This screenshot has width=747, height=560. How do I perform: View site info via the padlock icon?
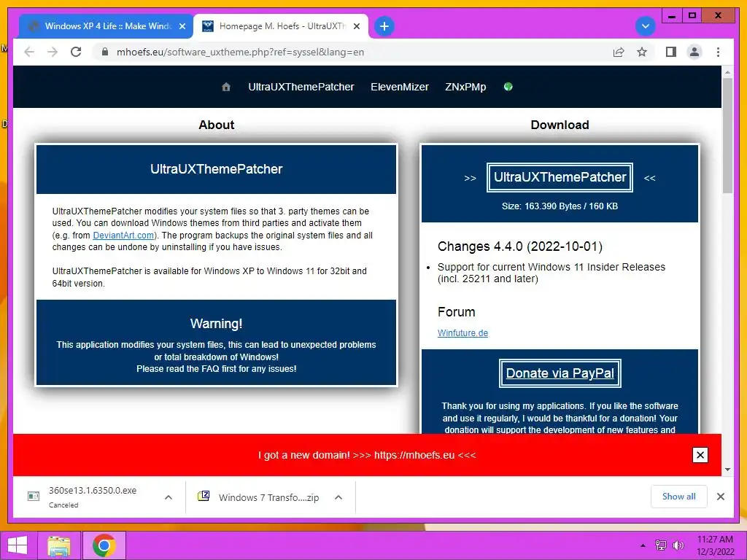tap(105, 52)
